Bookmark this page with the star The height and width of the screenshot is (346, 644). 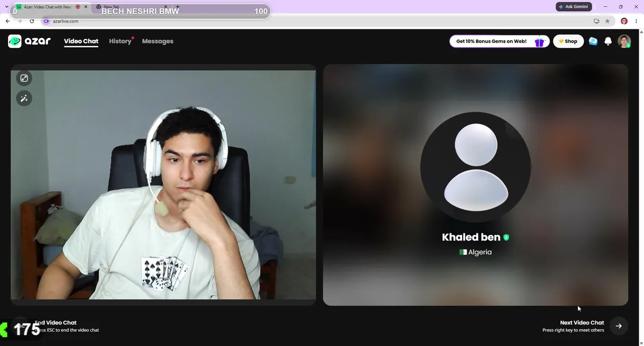point(607,21)
